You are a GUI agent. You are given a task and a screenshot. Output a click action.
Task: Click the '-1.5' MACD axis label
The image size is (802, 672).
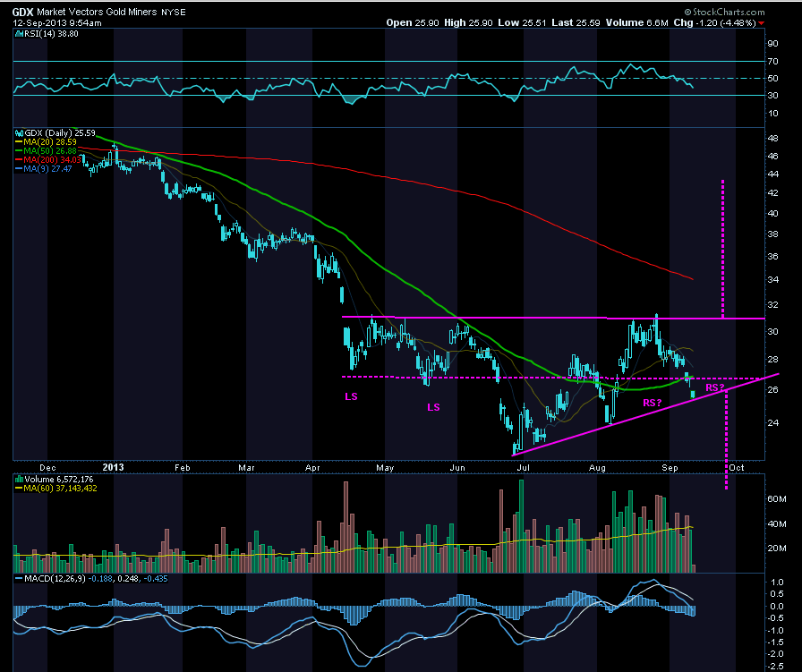pyautogui.click(x=775, y=642)
